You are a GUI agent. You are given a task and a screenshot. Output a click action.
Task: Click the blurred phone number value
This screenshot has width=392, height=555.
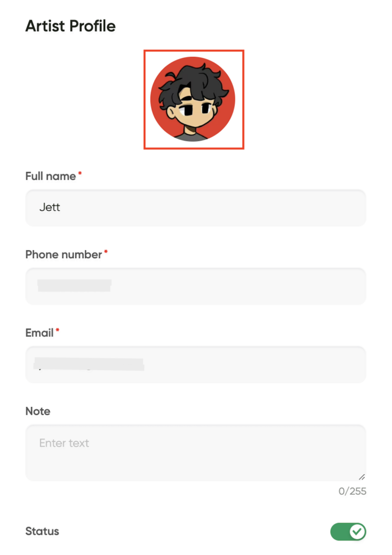(x=74, y=285)
